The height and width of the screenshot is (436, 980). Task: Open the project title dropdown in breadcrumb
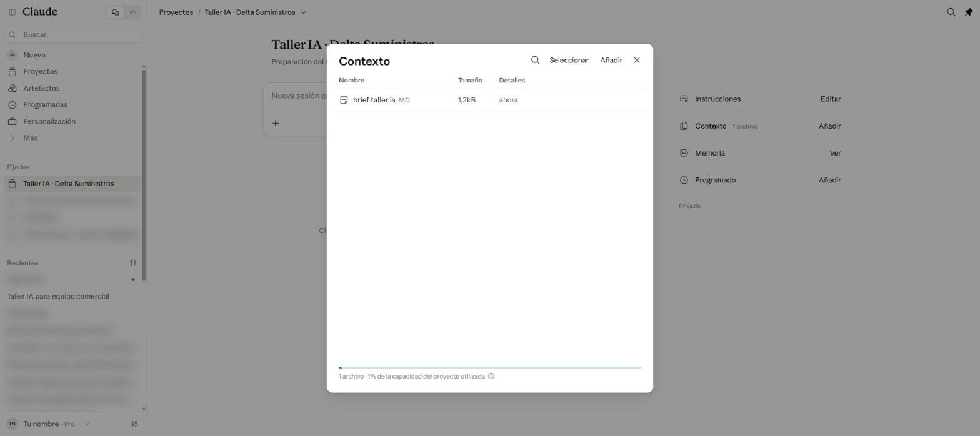(x=304, y=12)
